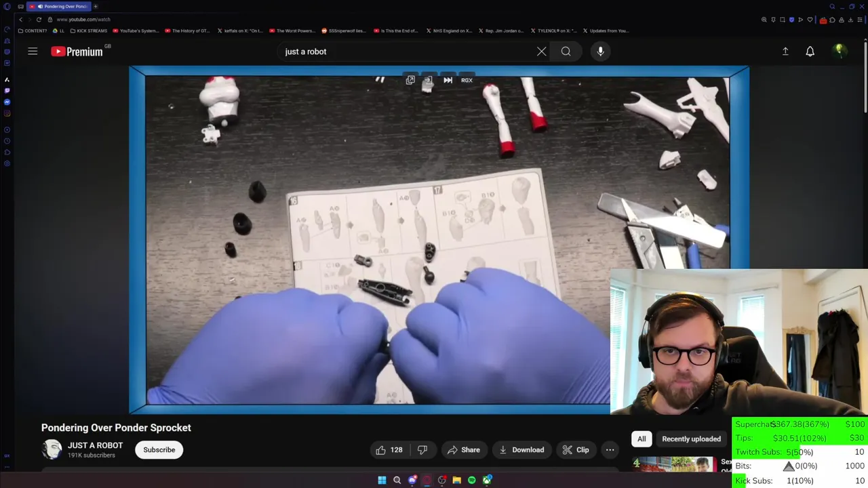Open Windows taskbar search
This screenshot has width=868, height=488.
(x=397, y=480)
